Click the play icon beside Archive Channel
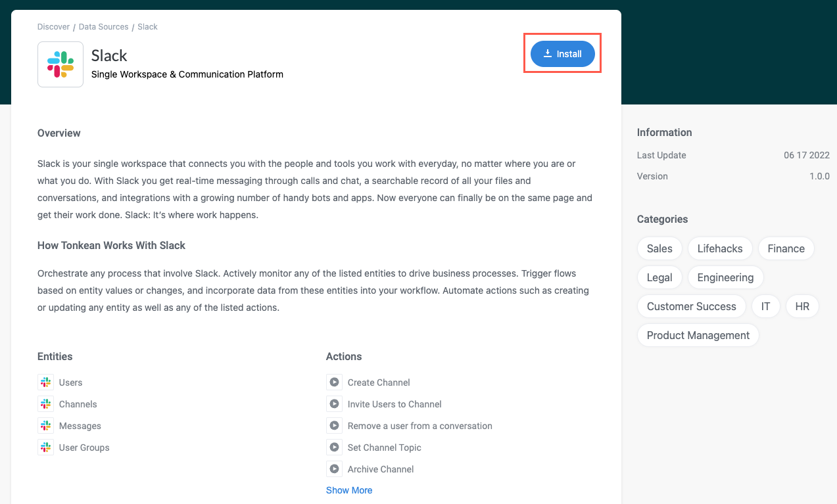This screenshot has width=837, height=504. [x=334, y=469]
